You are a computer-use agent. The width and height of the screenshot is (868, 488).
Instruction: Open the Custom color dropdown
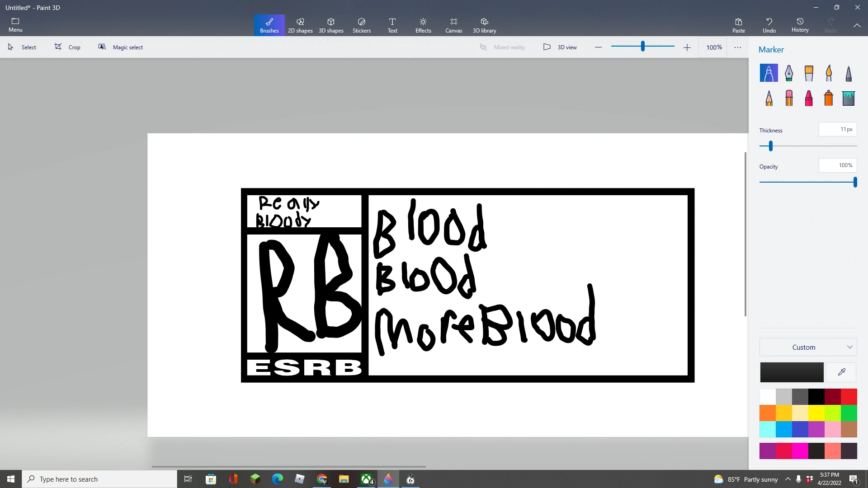point(807,347)
